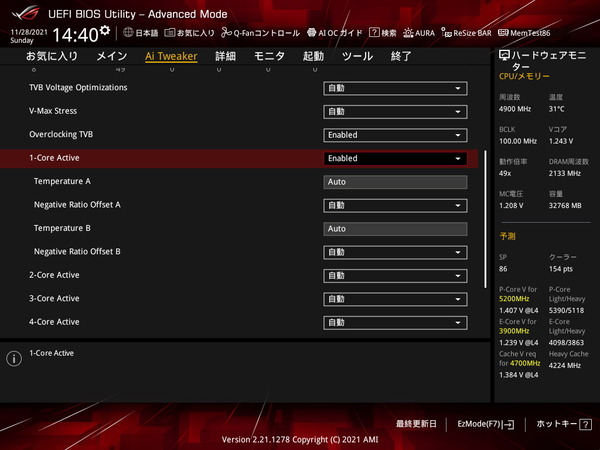The width and height of the screenshot is (600, 450).
Task: Click the settings list scrollbar
Action: [x=485, y=219]
